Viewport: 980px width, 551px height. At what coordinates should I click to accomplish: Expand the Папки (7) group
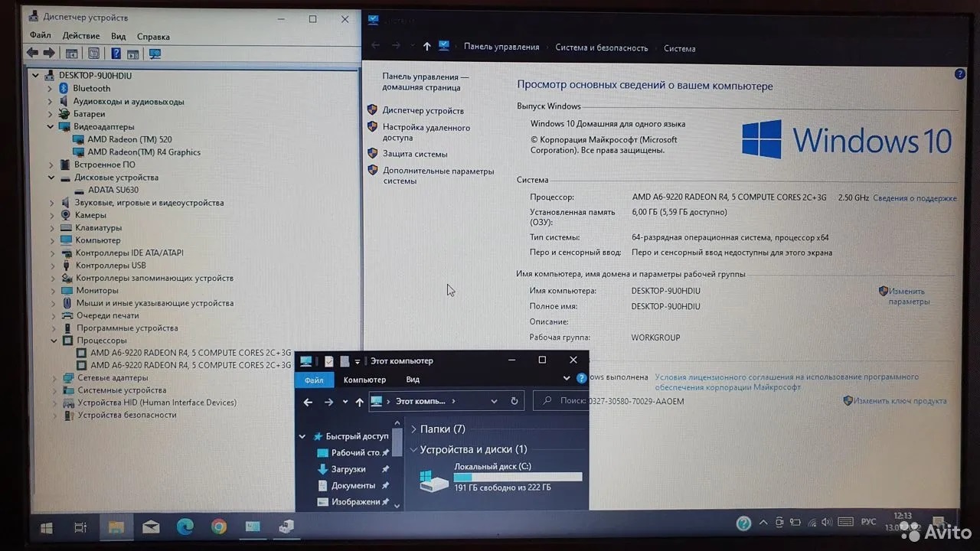click(414, 429)
